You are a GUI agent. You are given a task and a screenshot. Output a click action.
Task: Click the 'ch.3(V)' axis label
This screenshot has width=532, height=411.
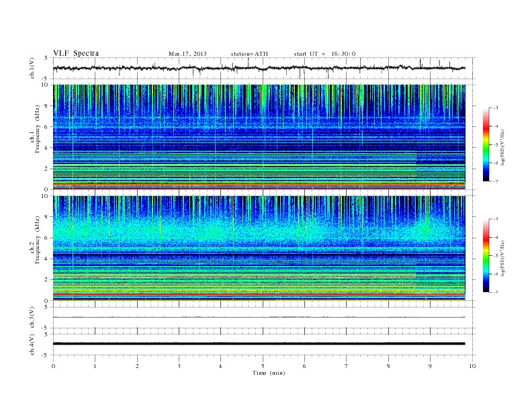pyautogui.click(x=32, y=318)
